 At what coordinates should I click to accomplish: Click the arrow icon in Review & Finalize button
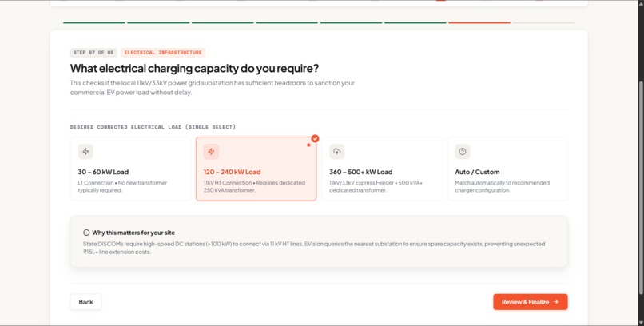click(x=555, y=302)
